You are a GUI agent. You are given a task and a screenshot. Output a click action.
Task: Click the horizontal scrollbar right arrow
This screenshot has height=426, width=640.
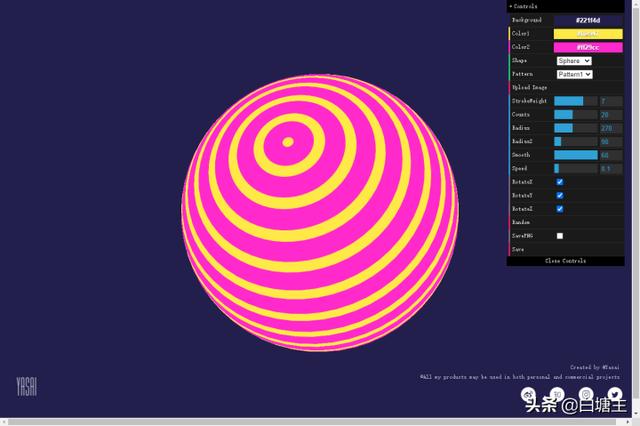pos(629,422)
